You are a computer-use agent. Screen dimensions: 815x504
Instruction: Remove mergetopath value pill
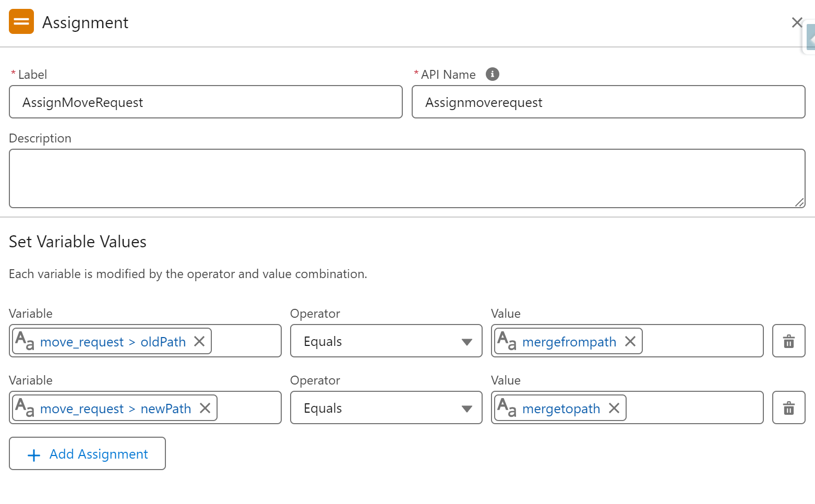(x=614, y=408)
